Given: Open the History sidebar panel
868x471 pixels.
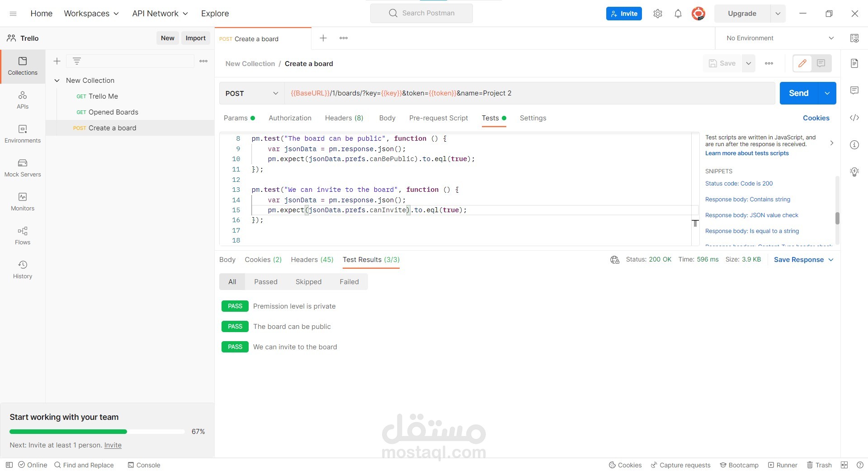Looking at the screenshot, I should pos(23,270).
